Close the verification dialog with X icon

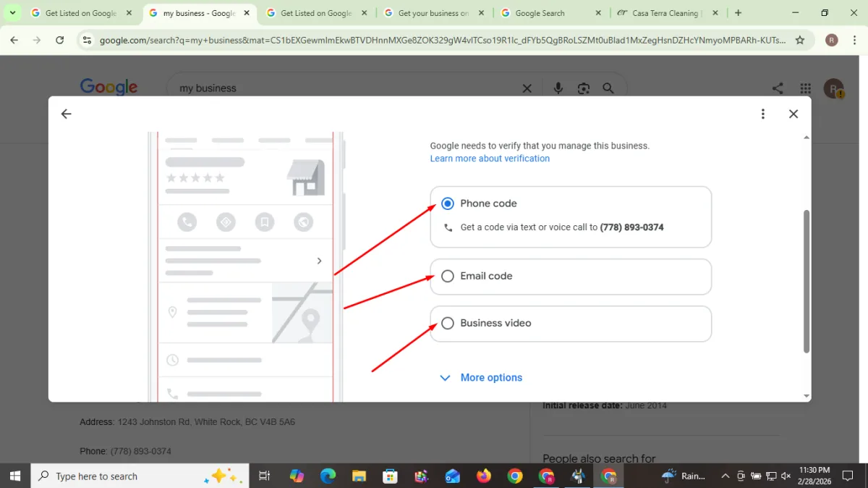tap(793, 114)
